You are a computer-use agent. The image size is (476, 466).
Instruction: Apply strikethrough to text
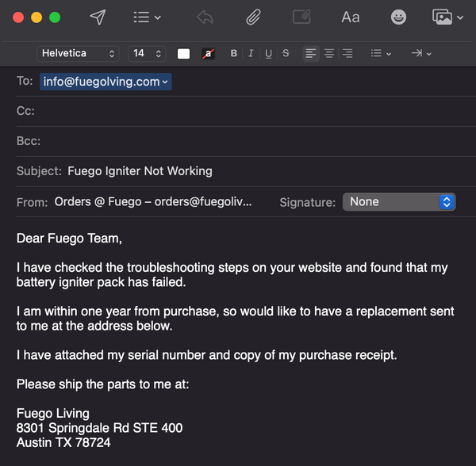(x=286, y=54)
